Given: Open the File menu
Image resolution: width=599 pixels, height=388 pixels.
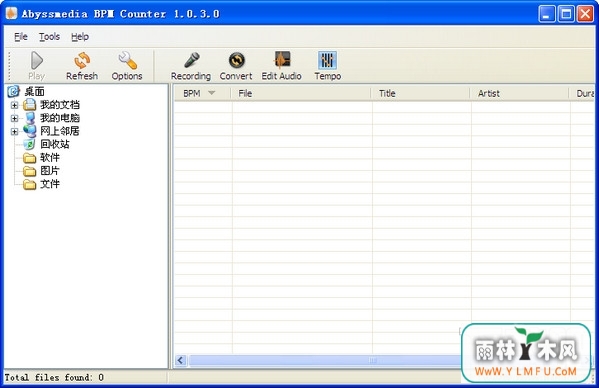Looking at the screenshot, I should coord(21,37).
